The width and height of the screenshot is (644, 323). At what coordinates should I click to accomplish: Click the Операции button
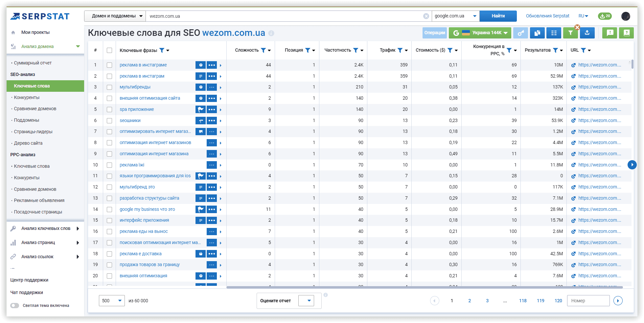click(435, 33)
